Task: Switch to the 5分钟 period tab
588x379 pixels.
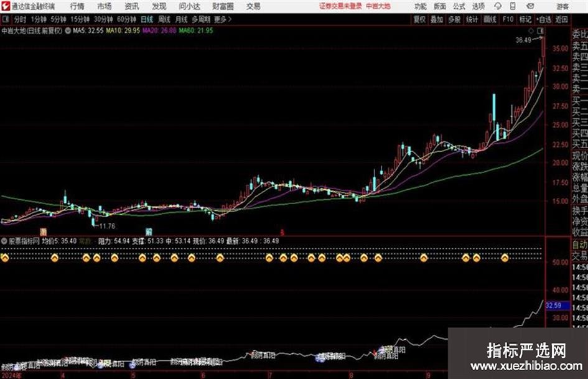Action: 58,19
